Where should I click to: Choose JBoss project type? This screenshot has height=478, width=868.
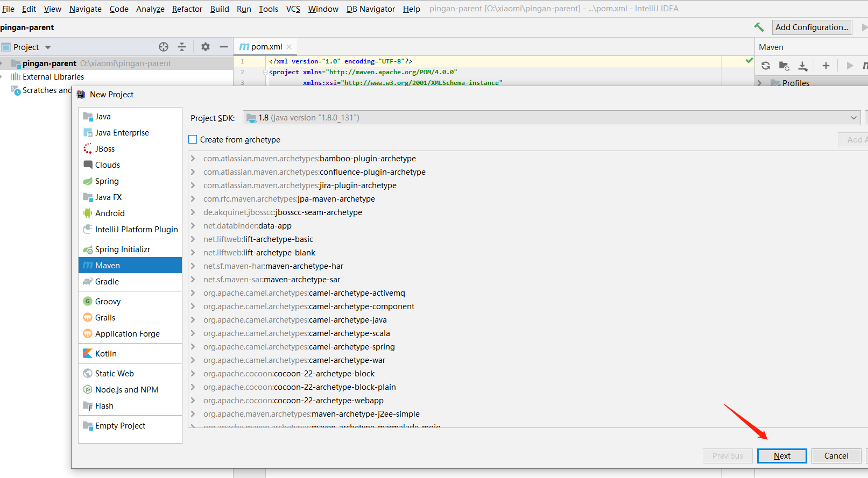(130, 148)
